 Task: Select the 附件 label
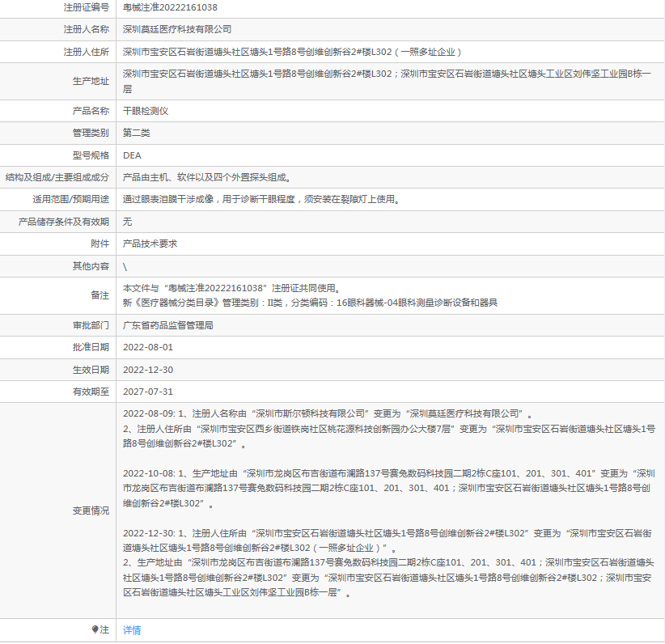coord(100,244)
